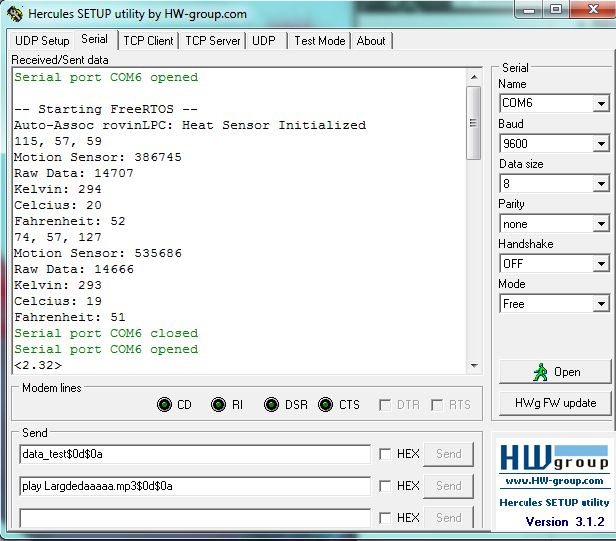Viewport: 616px width, 541px height.
Task: Open the Baud rate dropdown (9600)
Action: [x=601, y=144]
